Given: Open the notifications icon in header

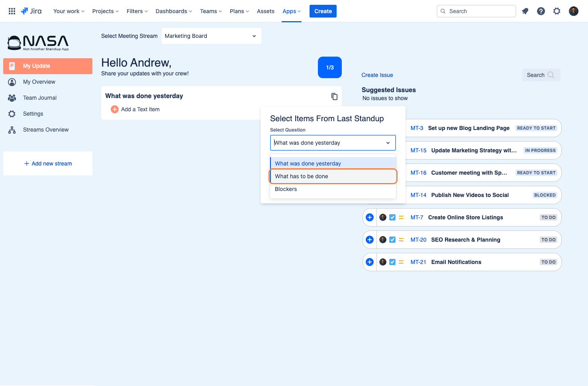Looking at the screenshot, I should point(525,11).
